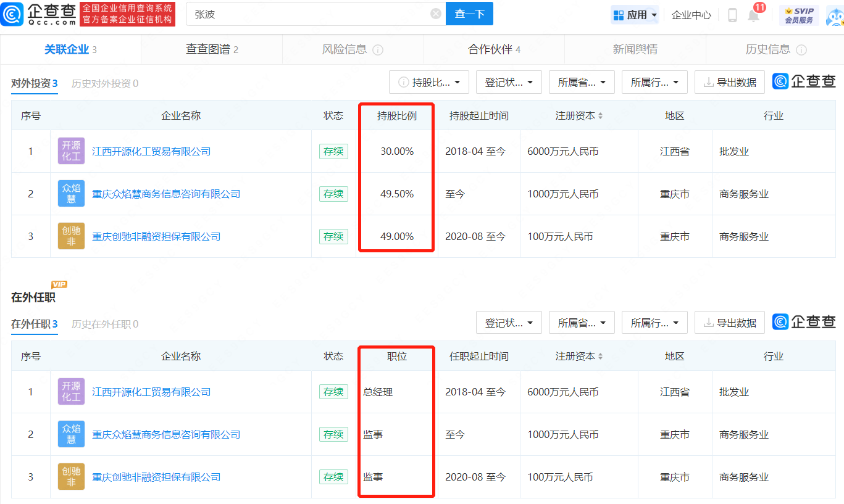Open the 应用 dropdown in the header

[x=635, y=15]
